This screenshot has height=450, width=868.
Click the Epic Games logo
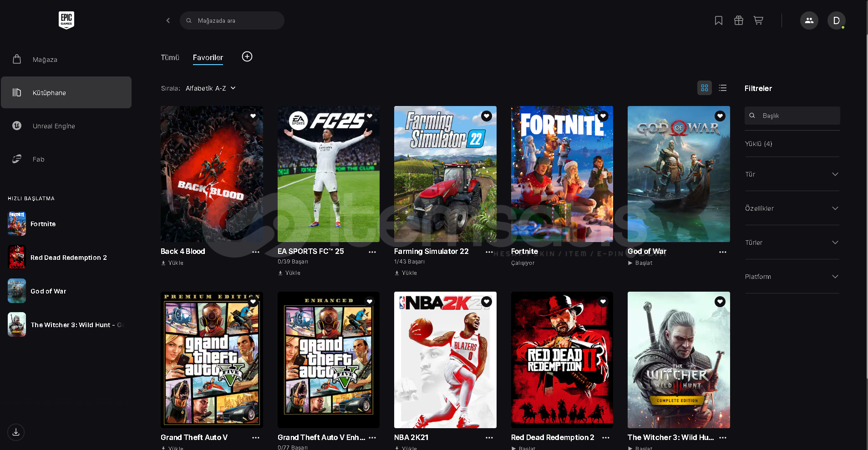tap(66, 20)
